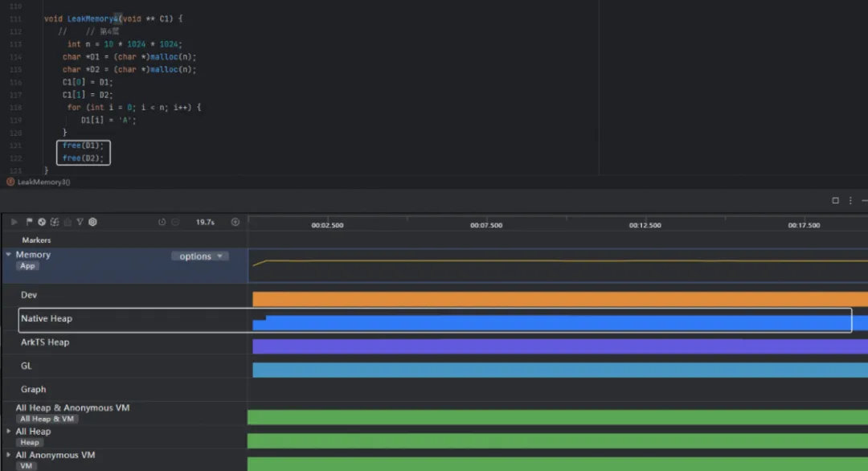868x471 pixels.
Task: Select the ArkTS Heap lane label
Action: [45, 342]
